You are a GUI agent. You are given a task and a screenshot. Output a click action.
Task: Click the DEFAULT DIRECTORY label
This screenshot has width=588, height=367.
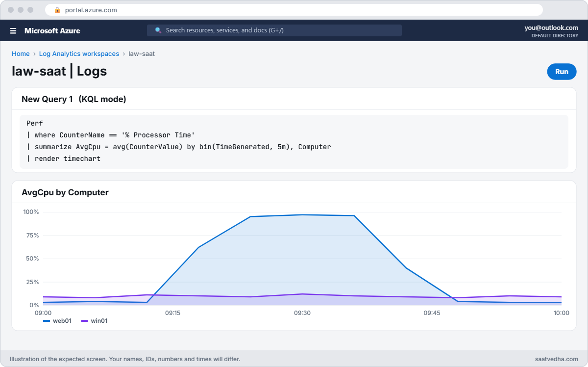point(555,36)
